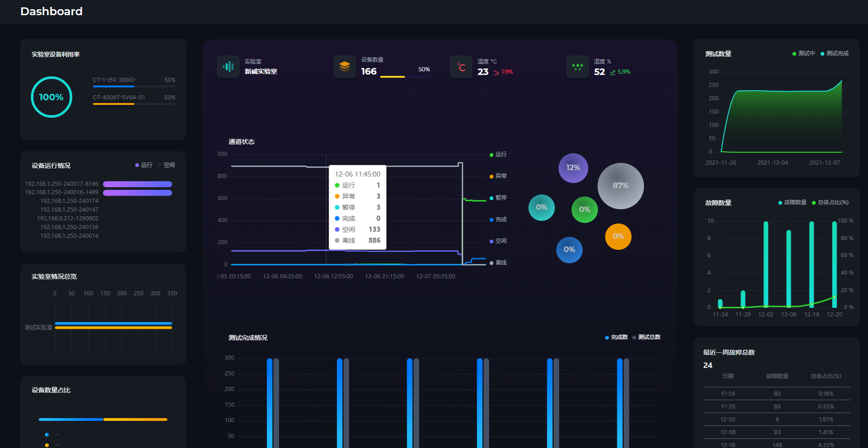Click the 日期 column header

click(x=728, y=376)
